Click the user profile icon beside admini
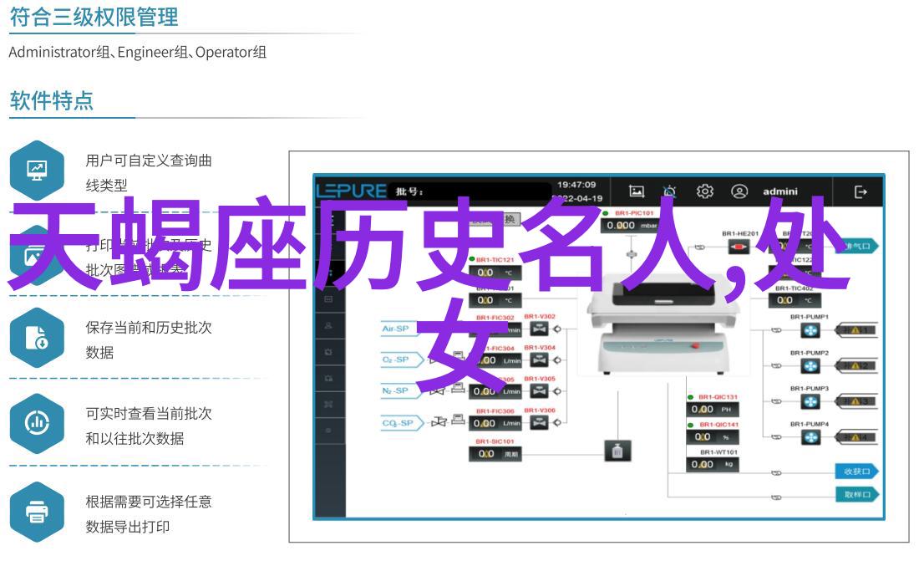This screenshot has width=924, height=566. pos(739,191)
